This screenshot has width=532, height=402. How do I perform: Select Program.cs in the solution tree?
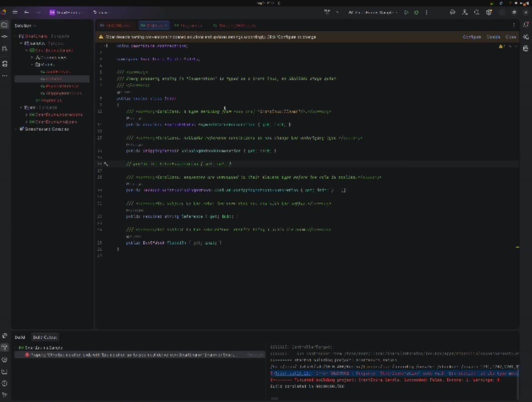click(49, 100)
